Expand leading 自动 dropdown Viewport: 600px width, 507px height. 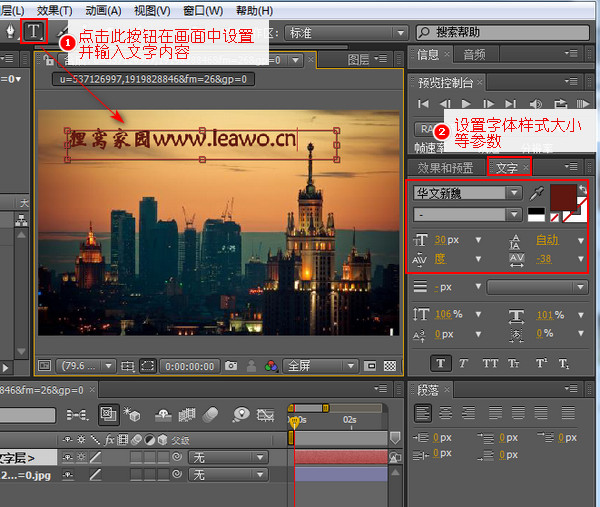[581, 241]
